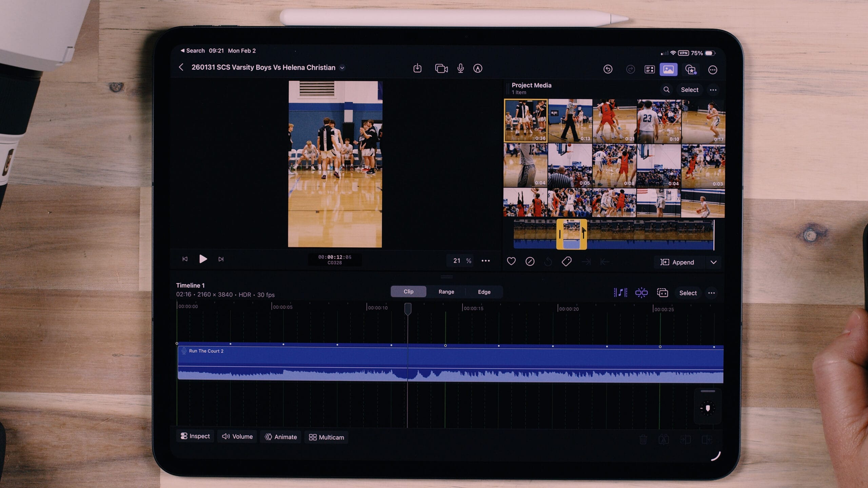
Task: Switch to Range selection mode
Action: 446,292
